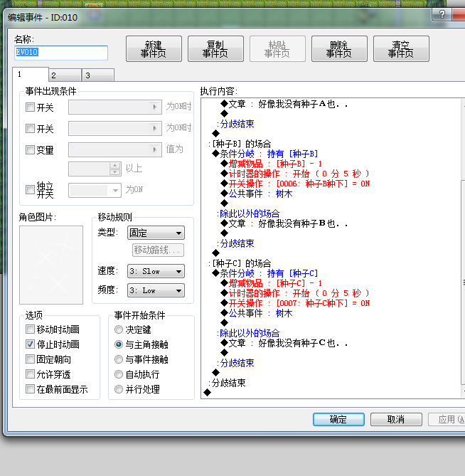Viewport: 465px width, 476px height.
Task: Enable the second 开关 condition checkbox
Action: pyautogui.click(x=30, y=128)
